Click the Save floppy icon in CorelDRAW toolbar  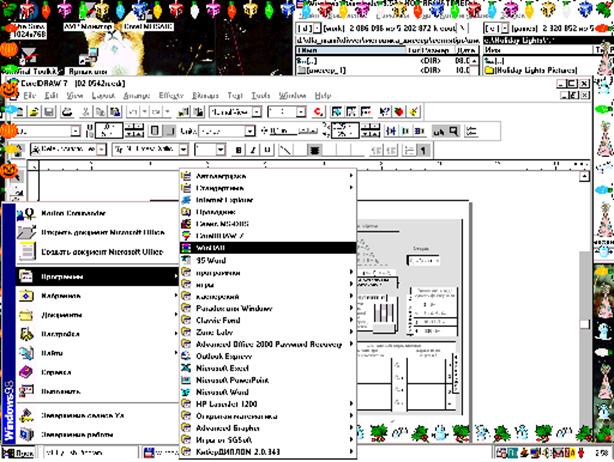49,112
